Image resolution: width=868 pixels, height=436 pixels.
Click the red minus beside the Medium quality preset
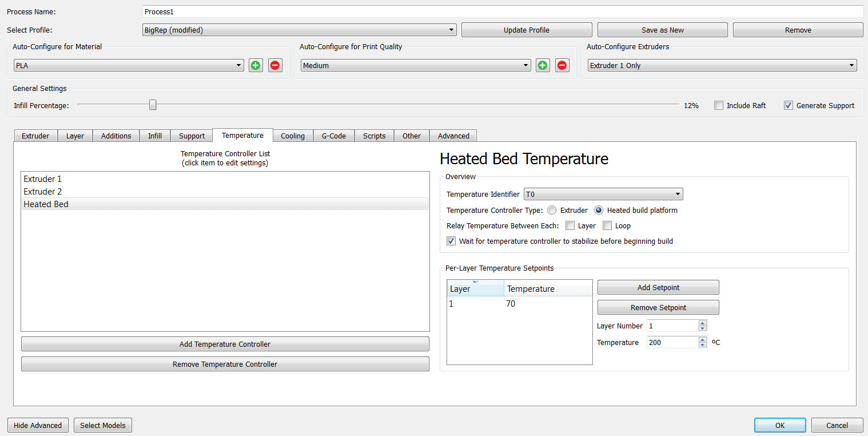562,65
